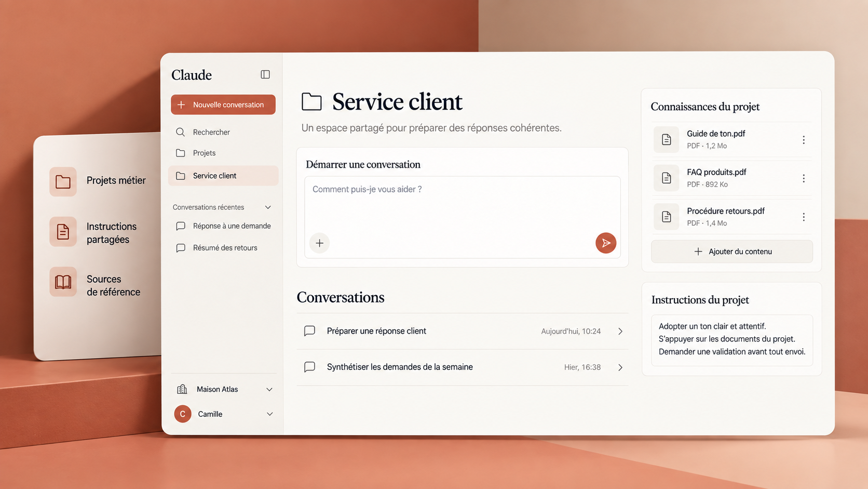Open Synthétiser les demandes de la semaine
This screenshot has width=868, height=489.
click(x=463, y=367)
